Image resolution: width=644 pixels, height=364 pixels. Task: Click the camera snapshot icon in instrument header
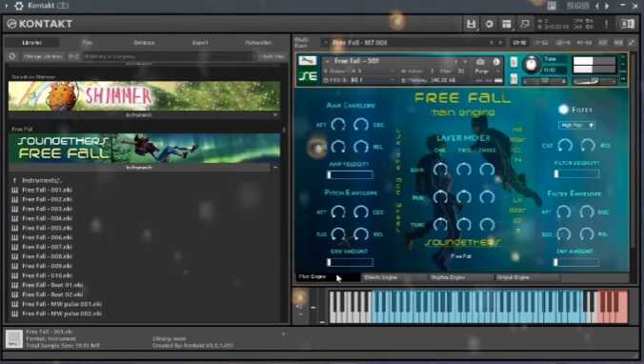[480, 62]
